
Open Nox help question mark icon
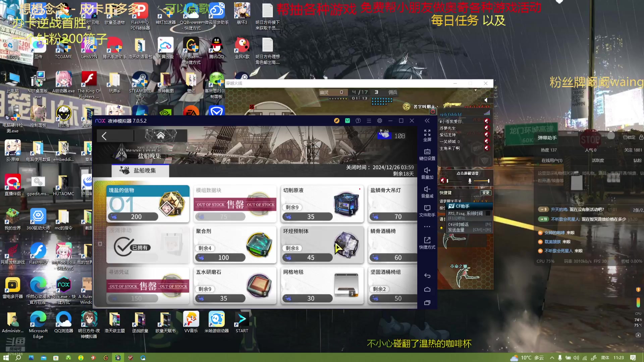tap(358, 121)
